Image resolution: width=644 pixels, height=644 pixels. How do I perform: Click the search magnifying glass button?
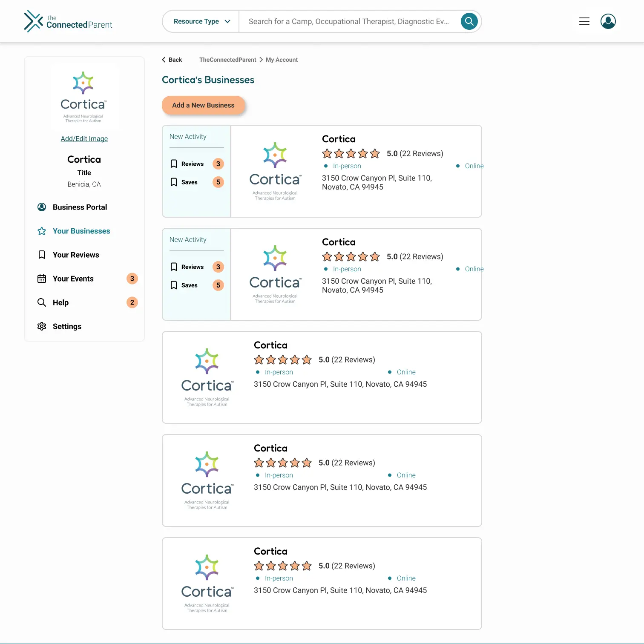tap(469, 21)
